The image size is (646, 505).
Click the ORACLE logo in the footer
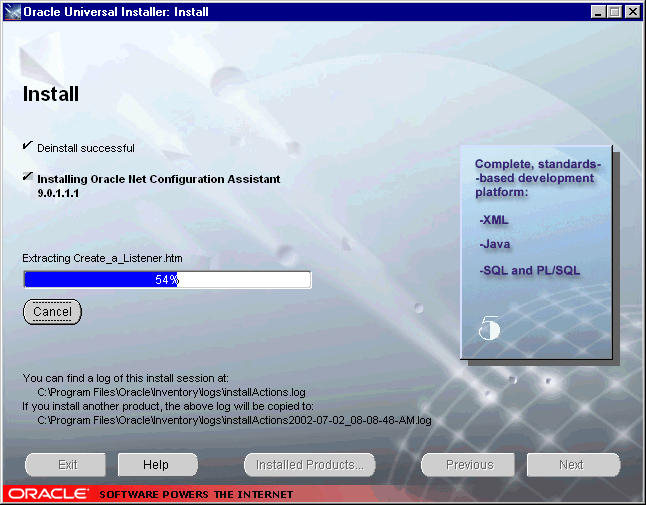tap(48, 494)
